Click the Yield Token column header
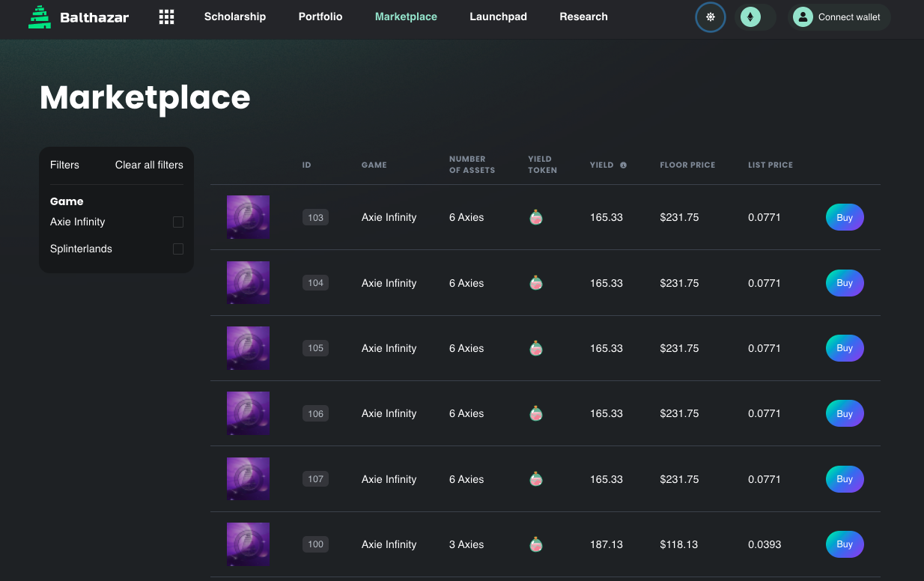Screen dimensions: 924x581 coord(543,165)
